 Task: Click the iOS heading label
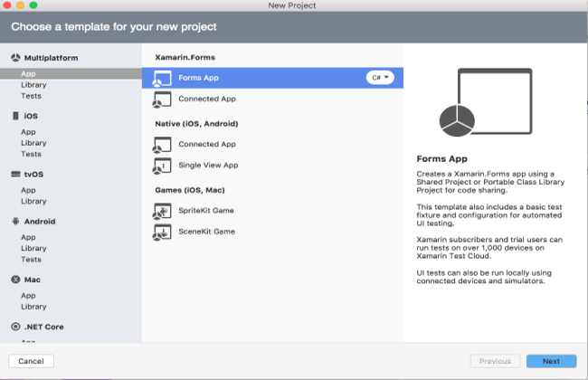point(31,116)
